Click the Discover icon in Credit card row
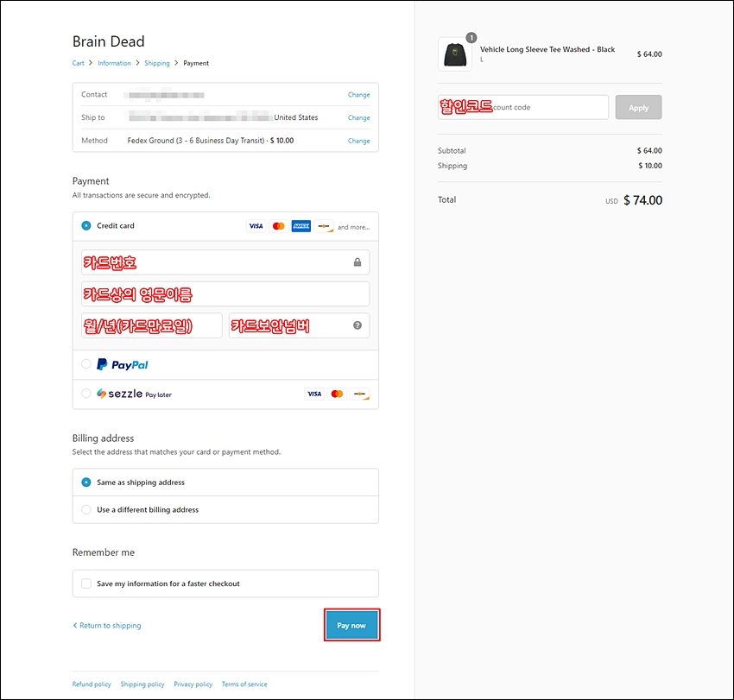The image size is (734, 700). pyautogui.click(x=324, y=226)
